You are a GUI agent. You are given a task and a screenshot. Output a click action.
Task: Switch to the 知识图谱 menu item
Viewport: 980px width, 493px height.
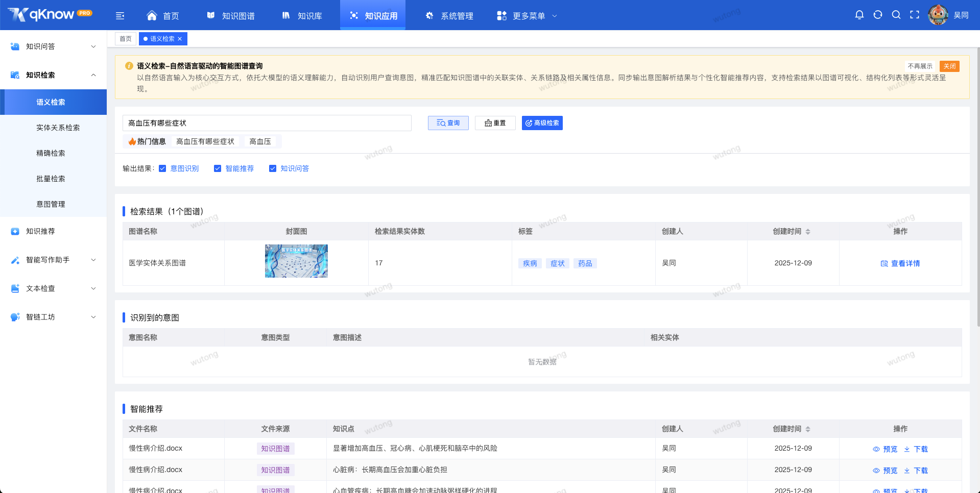(231, 15)
